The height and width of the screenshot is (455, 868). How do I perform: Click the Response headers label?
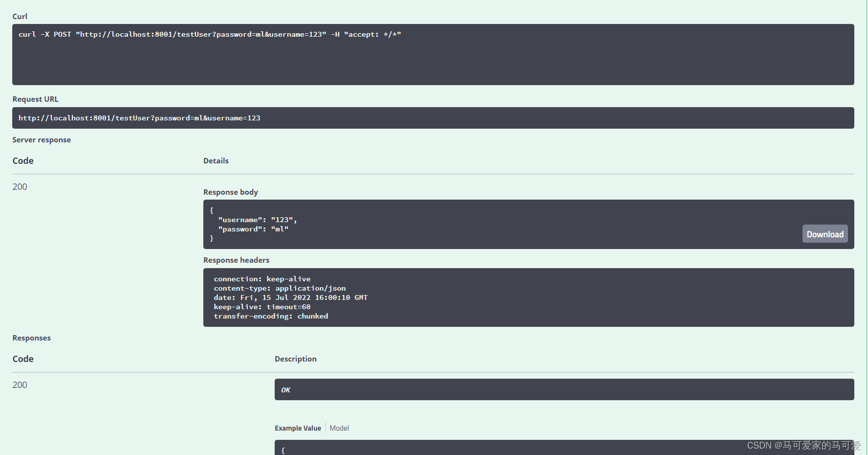click(x=237, y=260)
